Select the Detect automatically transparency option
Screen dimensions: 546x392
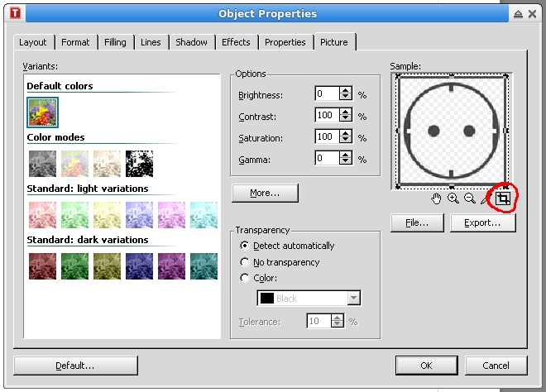point(244,246)
